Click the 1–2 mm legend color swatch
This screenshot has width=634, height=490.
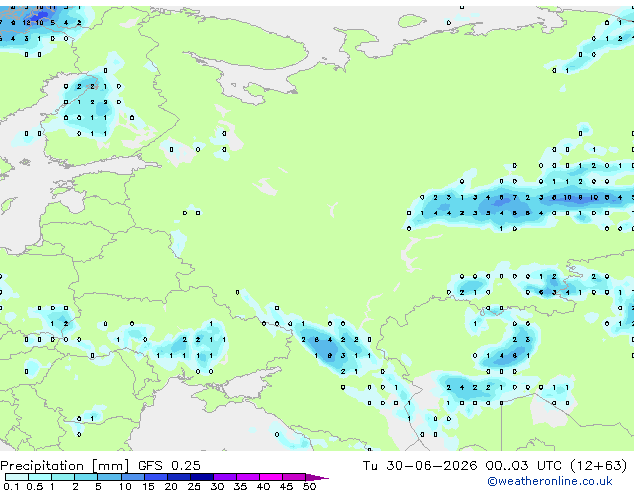click(x=63, y=477)
